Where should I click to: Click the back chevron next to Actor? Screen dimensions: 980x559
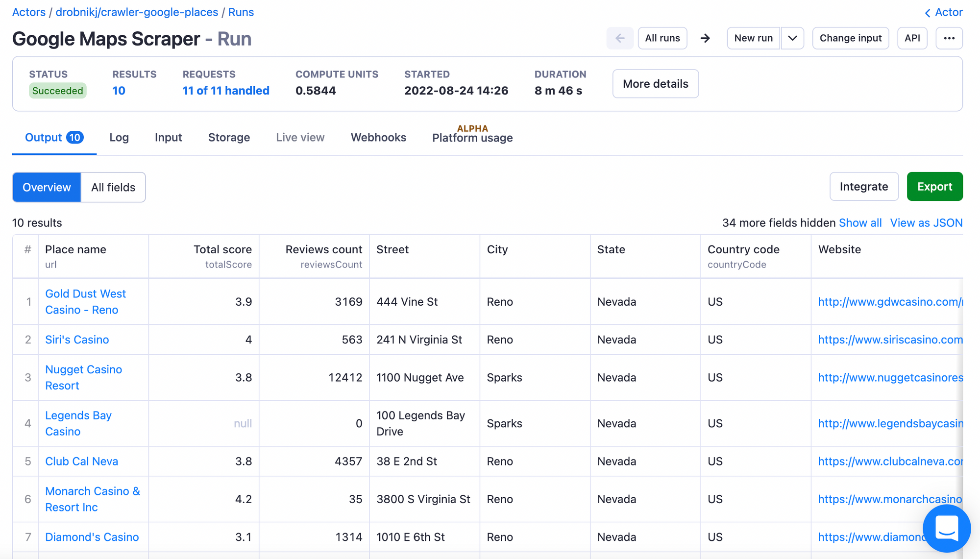click(927, 12)
